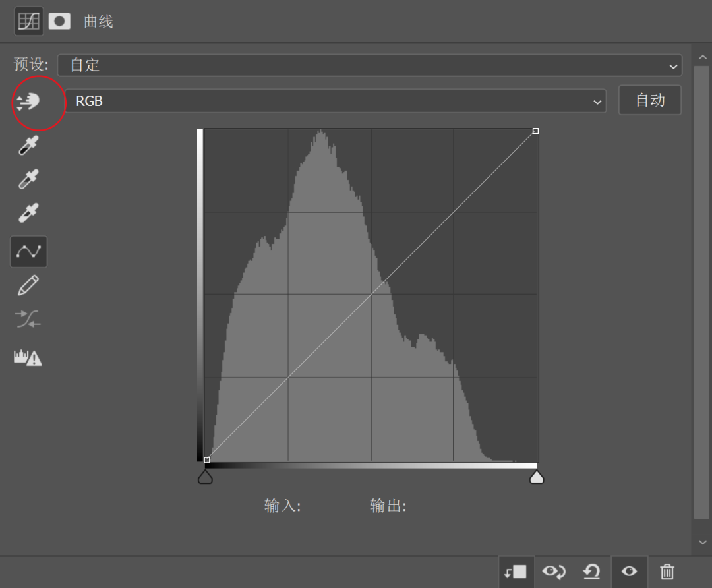Select the pencil to draw curve freehand
This screenshot has height=588, width=712.
tap(28, 285)
